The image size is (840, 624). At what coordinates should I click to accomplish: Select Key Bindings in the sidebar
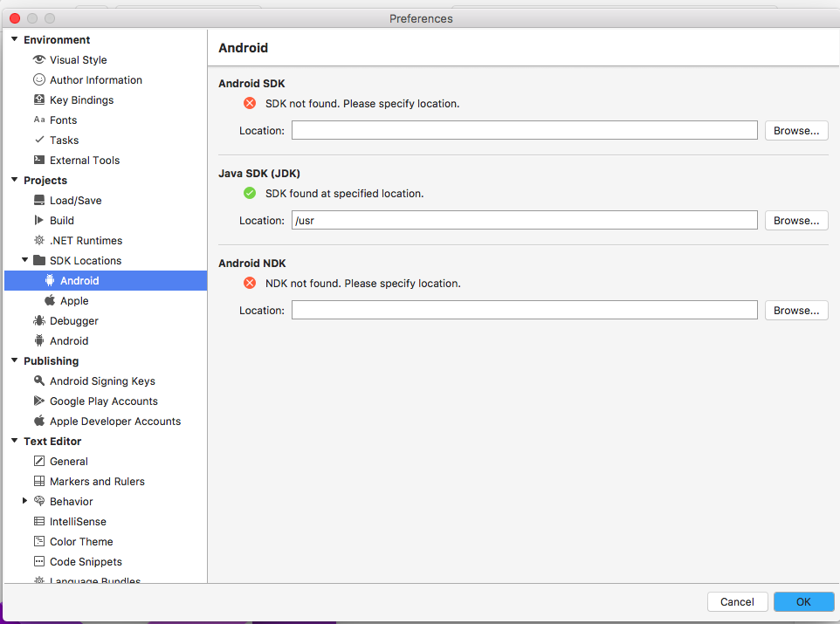click(x=81, y=100)
